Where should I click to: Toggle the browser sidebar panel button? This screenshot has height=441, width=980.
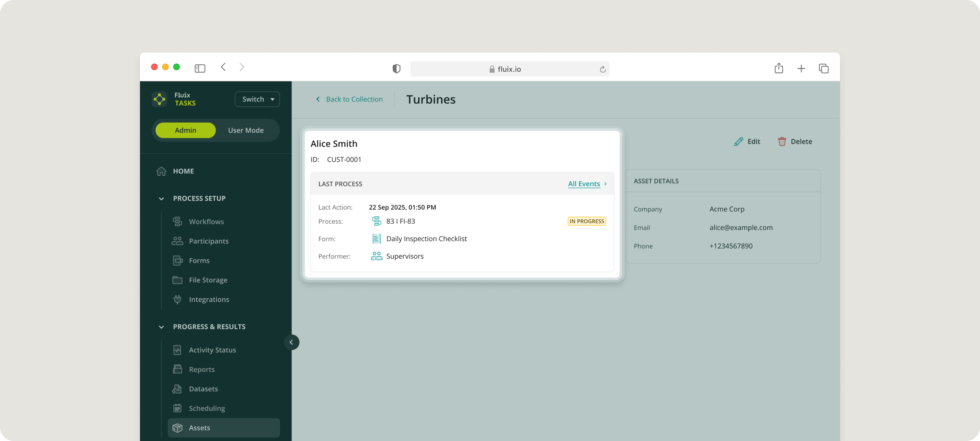coord(200,69)
